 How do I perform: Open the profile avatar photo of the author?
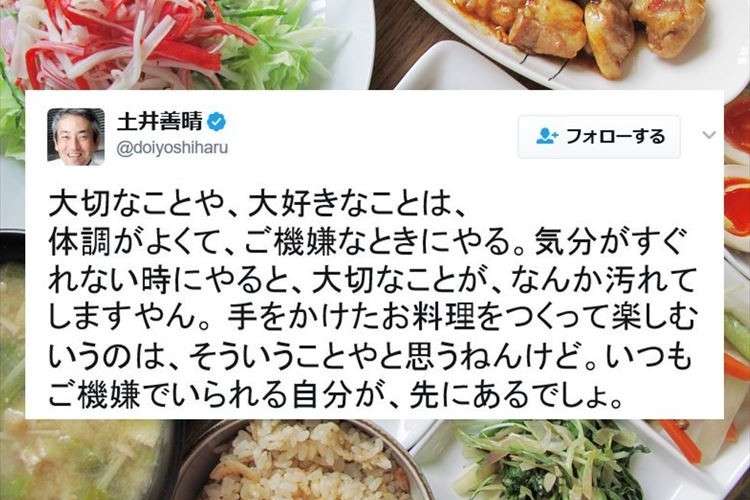(x=76, y=137)
